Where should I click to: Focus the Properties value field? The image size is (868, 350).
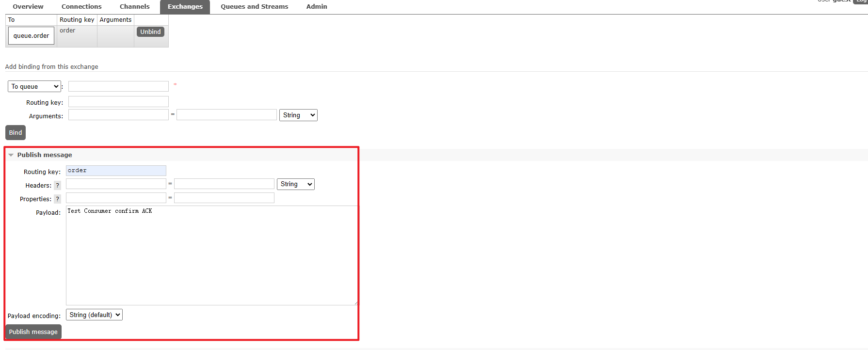click(x=224, y=198)
